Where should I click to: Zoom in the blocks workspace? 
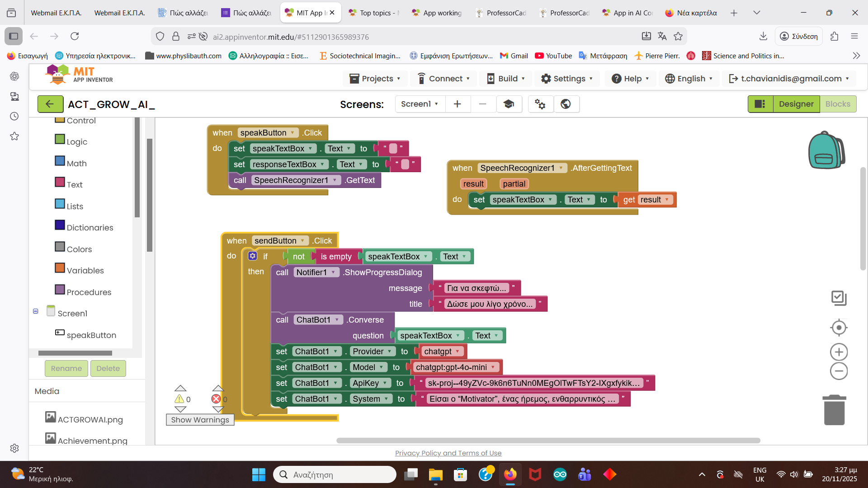point(839,352)
